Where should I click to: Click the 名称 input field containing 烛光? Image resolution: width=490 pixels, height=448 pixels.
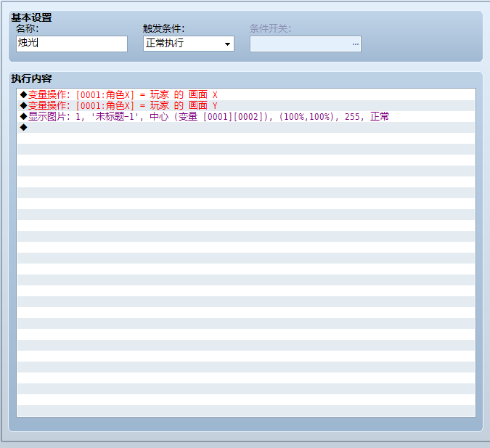(x=72, y=44)
